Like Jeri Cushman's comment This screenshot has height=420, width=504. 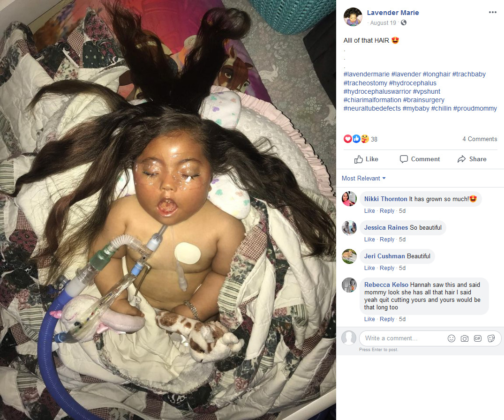(x=369, y=268)
